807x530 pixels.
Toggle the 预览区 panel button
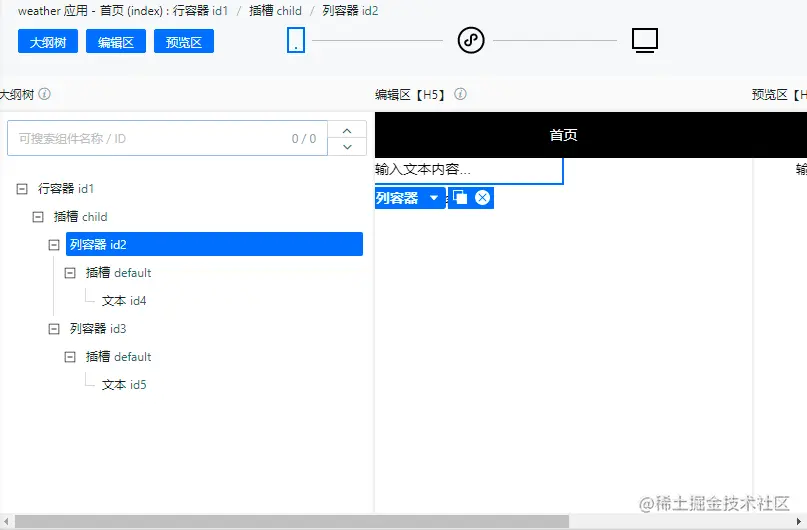184,41
